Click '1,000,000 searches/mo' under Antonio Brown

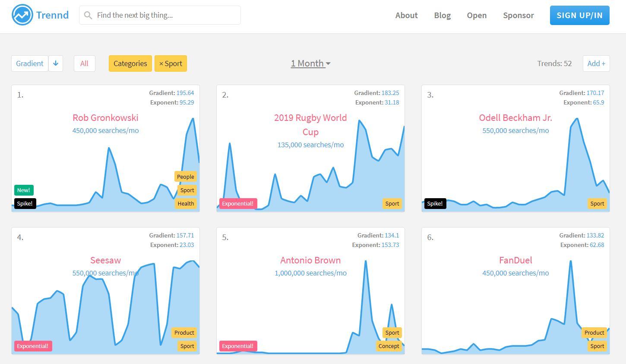click(x=310, y=273)
